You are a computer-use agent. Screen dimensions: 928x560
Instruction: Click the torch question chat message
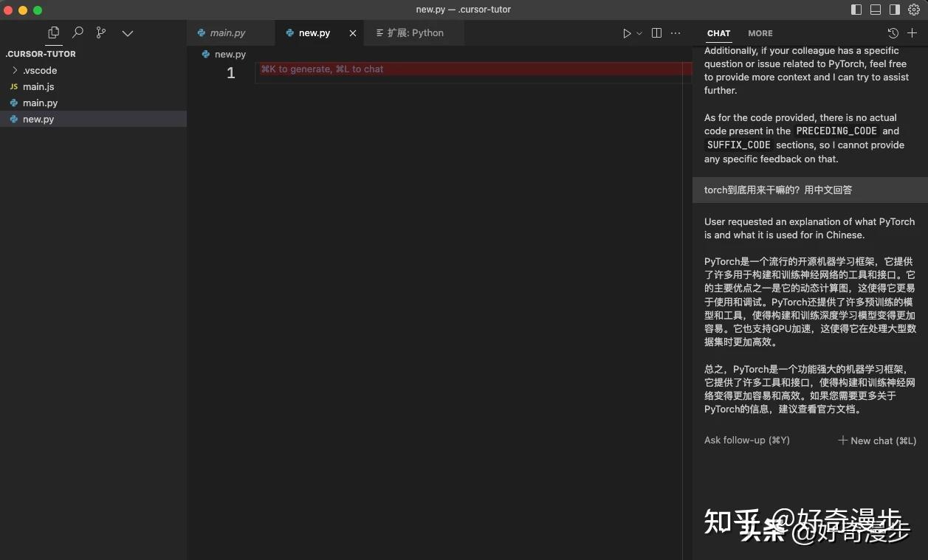point(810,190)
